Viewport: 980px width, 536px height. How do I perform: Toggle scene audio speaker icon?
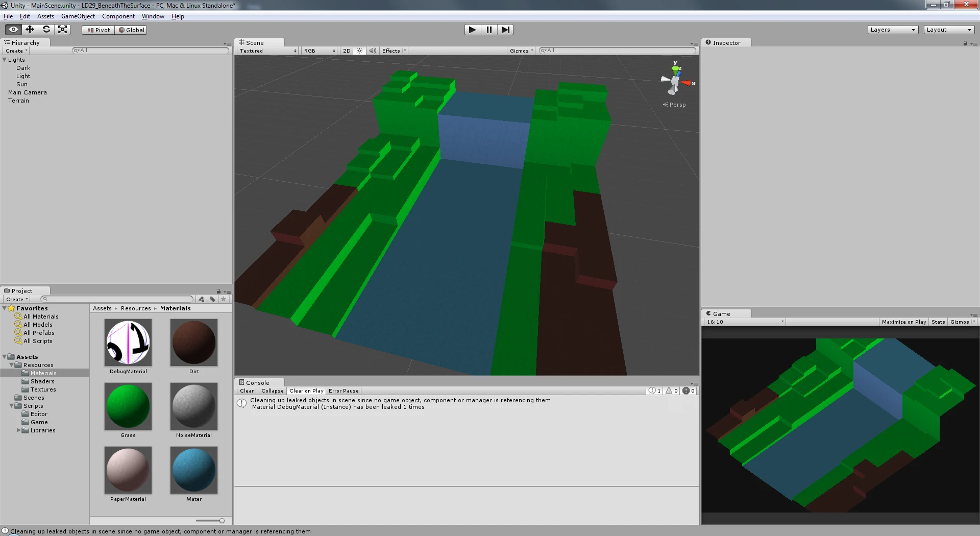[x=373, y=51]
